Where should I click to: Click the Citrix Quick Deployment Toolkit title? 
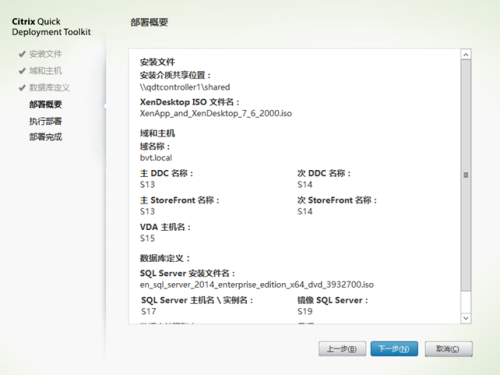51,27
